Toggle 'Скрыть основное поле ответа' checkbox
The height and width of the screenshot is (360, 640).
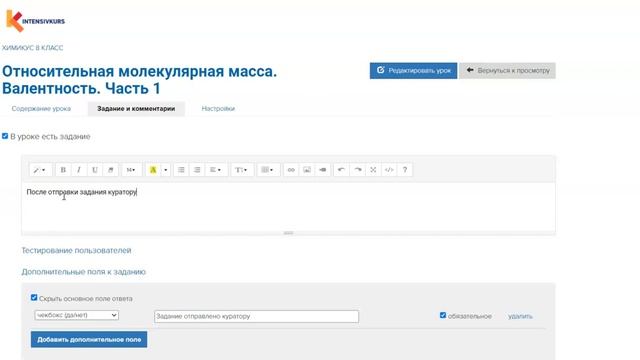[34, 298]
